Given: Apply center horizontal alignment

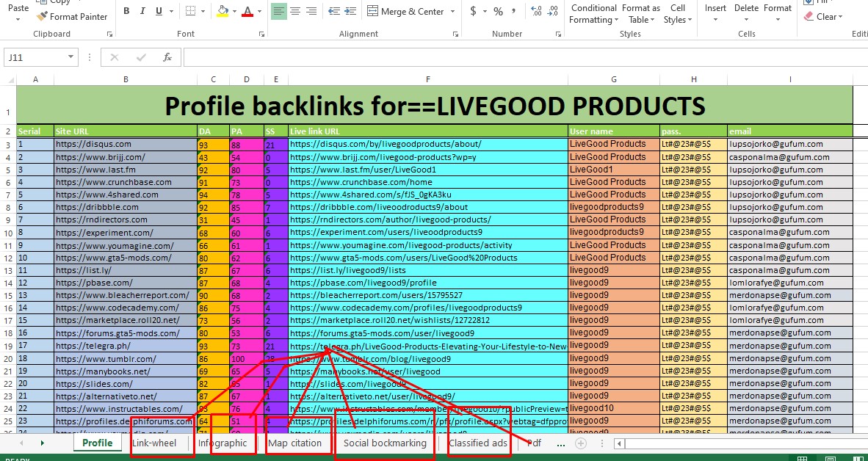Looking at the screenshot, I should pos(295,11).
